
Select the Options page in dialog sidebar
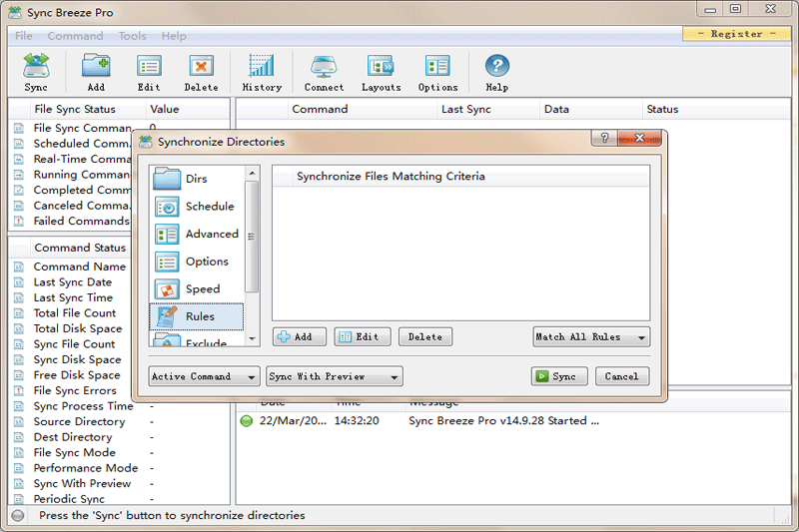pyautogui.click(x=197, y=262)
